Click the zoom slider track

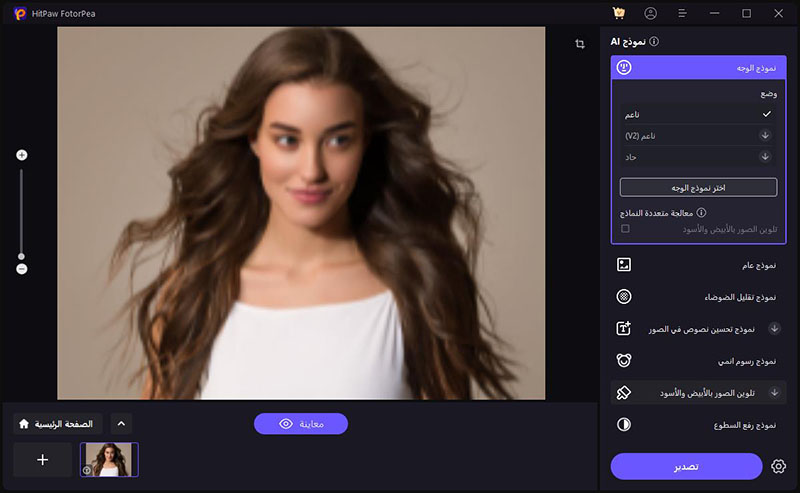(x=22, y=210)
